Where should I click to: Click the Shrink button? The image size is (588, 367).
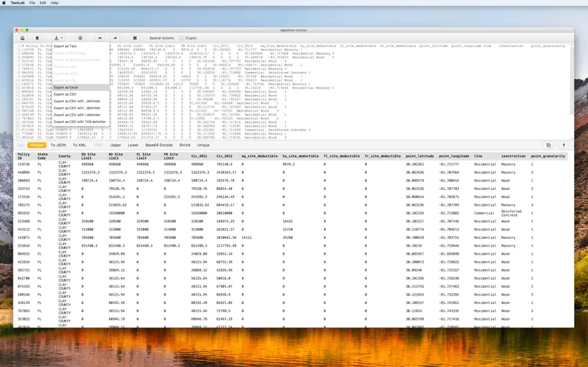tap(185, 145)
